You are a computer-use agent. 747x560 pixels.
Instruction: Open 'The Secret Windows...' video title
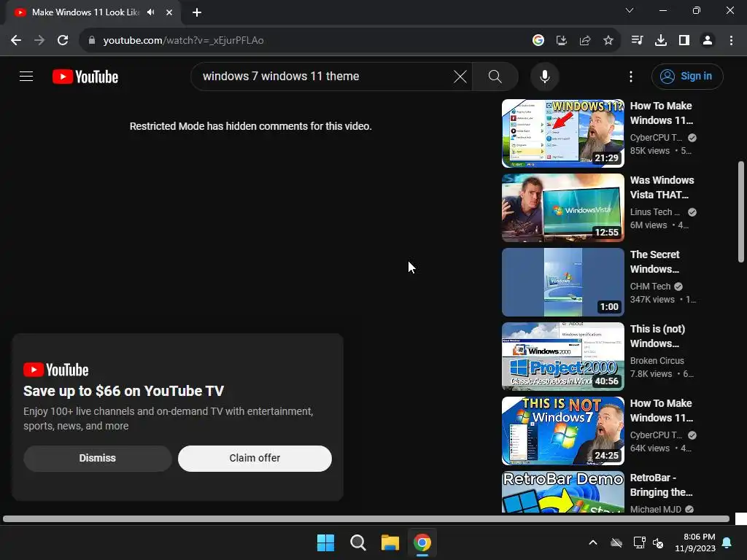click(x=655, y=262)
